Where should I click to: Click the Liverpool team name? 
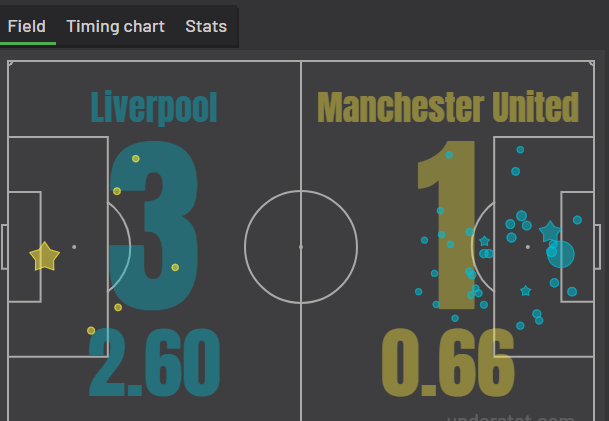pos(154,108)
